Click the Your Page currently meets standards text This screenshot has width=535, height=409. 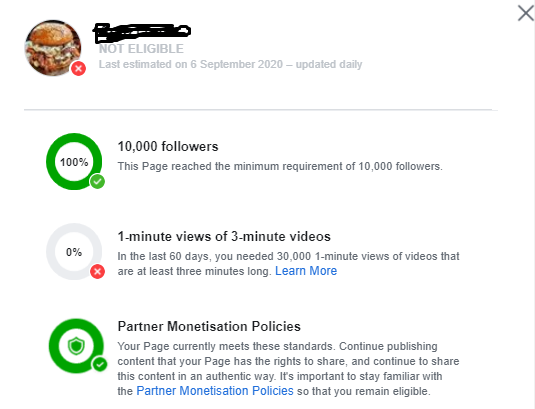tap(288, 369)
